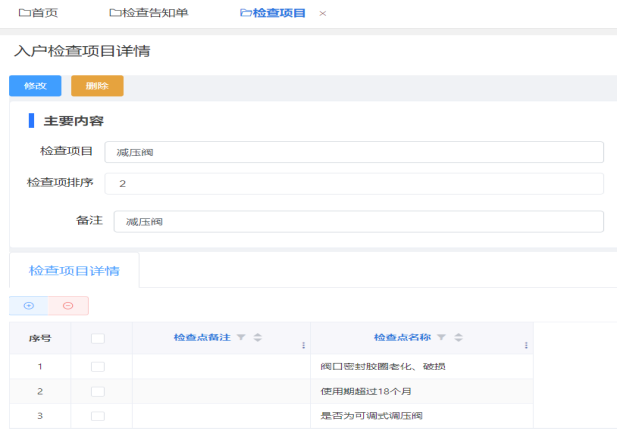Click the 主要内容 section heading
Viewport: 617px width, 429px height.
pyautogui.click(x=74, y=121)
